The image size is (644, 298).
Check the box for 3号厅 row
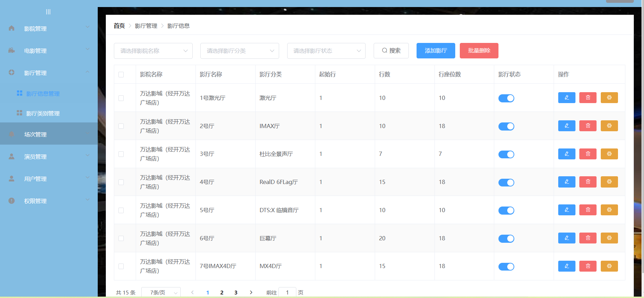[x=121, y=154]
